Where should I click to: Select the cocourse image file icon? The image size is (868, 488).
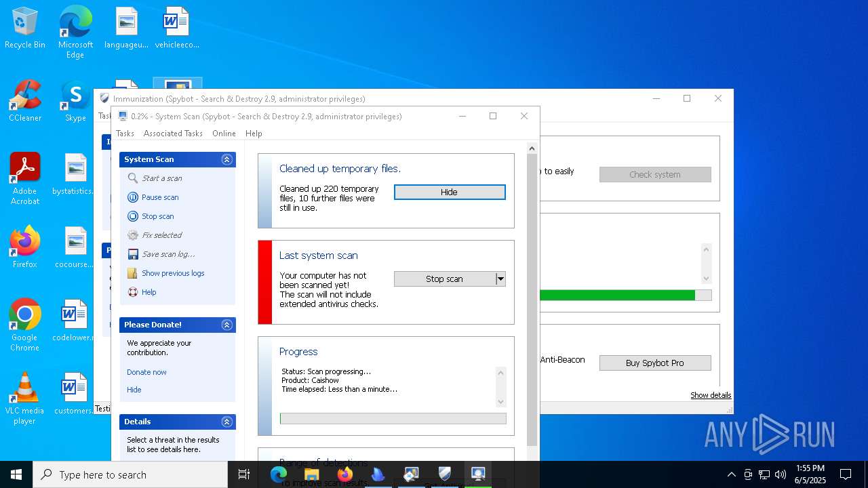click(73, 247)
